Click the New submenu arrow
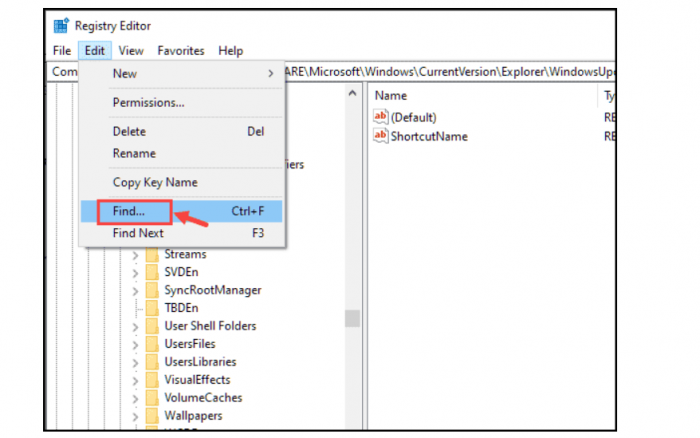Viewport: 700px width, 438px height. coord(271,74)
